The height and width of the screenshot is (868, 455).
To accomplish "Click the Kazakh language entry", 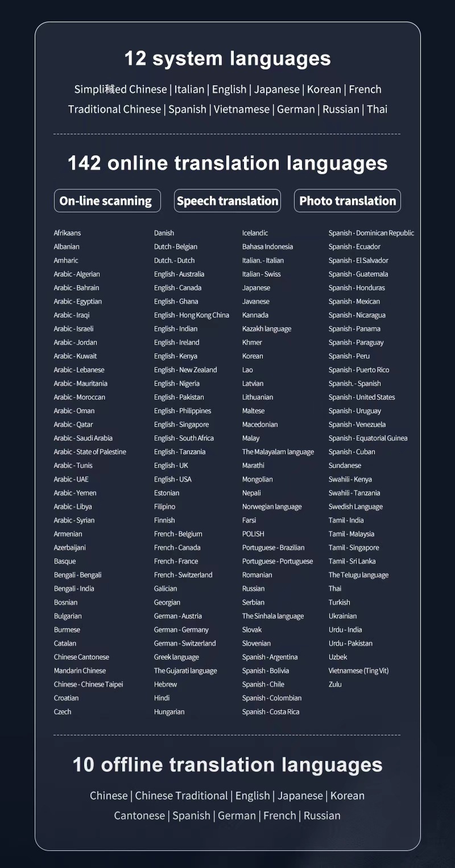I will pyautogui.click(x=267, y=328).
